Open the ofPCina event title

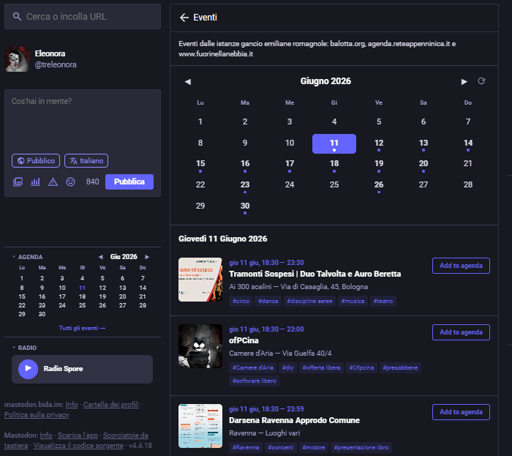244,341
